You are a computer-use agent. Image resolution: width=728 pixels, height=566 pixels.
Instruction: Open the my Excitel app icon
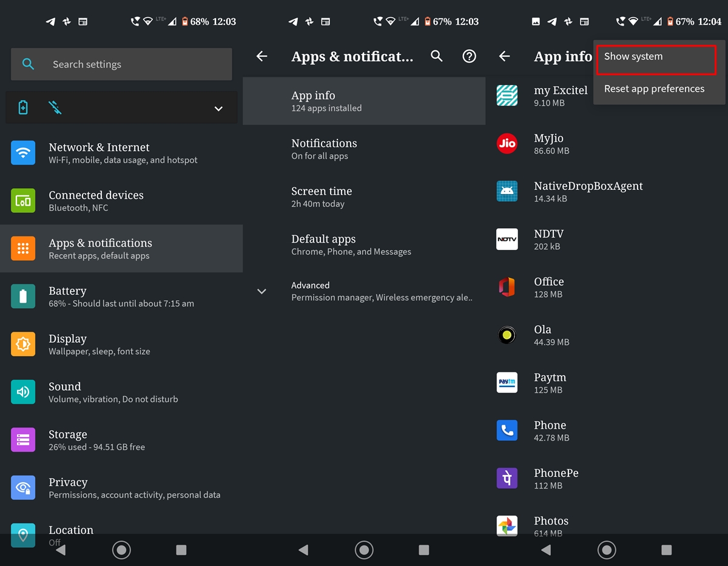pos(507,96)
